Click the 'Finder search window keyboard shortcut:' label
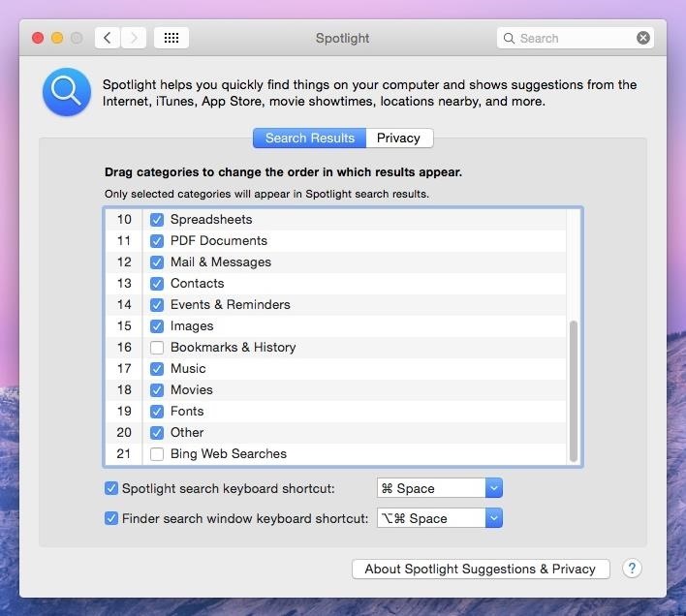Viewport: 686px width, 616px height. (245, 519)
